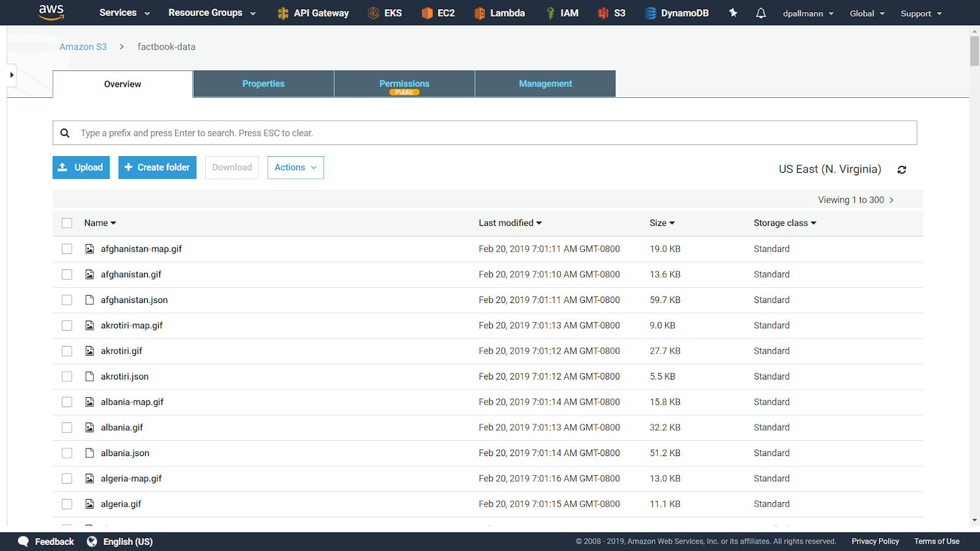This screenshot has height=551, width=980.
Task: Switch to the Permissions tab
Action: pos(404,83)
